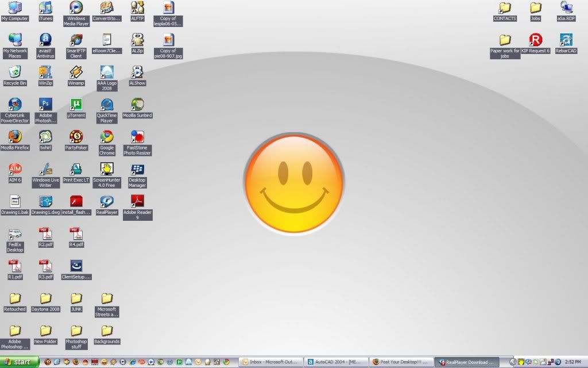Select the My Network Places icon
Viewport: 588px width, 368px height.
(14, 46)
